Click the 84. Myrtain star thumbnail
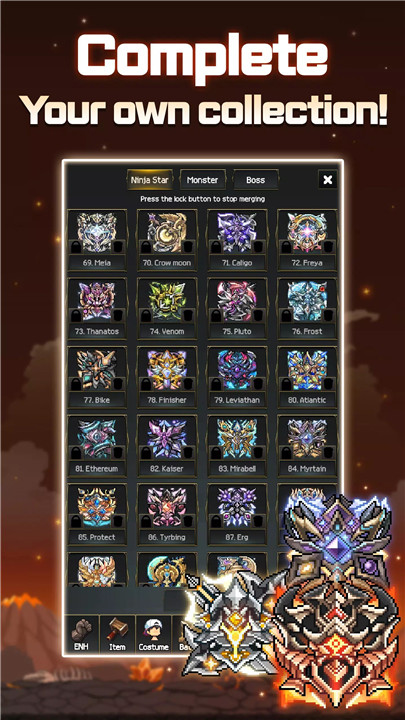The image size is (405, 720). 307,438
